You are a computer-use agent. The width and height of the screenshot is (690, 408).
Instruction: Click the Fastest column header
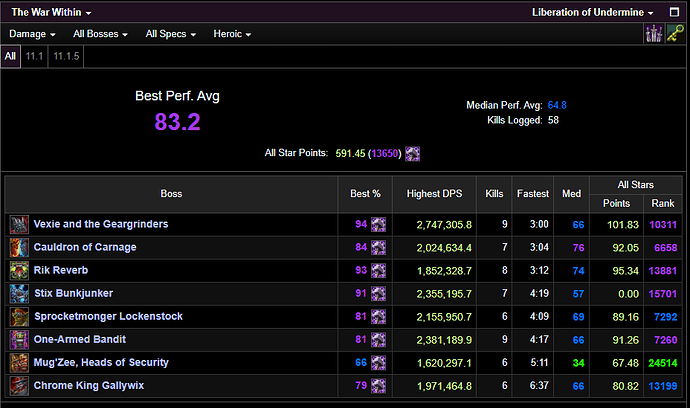tap(533, 194)
